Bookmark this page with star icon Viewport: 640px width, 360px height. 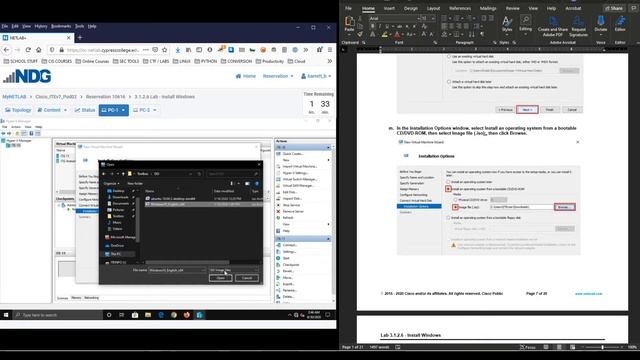click(164, 50)
